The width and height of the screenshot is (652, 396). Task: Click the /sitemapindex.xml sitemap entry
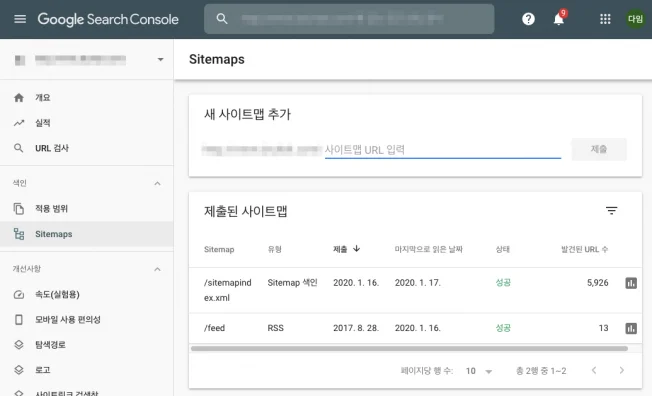(228, 290)
